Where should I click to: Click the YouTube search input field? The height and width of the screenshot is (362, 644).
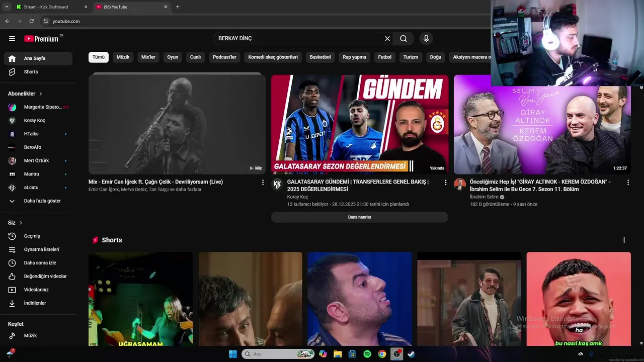click(x=299, y=39)
